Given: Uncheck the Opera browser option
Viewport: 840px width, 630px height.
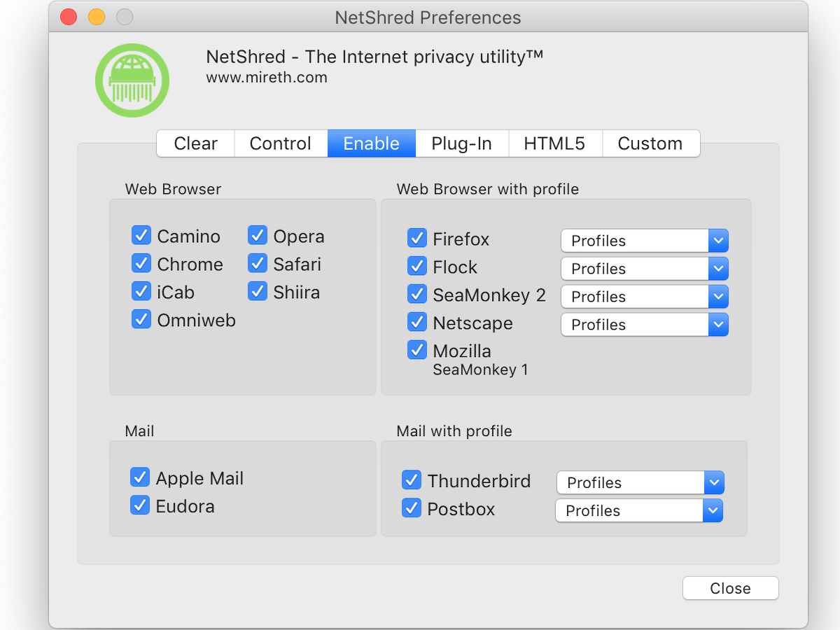Looking at the screenshot, I should 258,235.
